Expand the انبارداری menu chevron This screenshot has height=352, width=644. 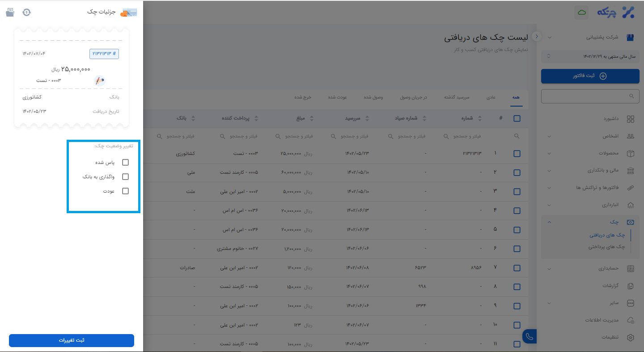[x=549, y=205]
